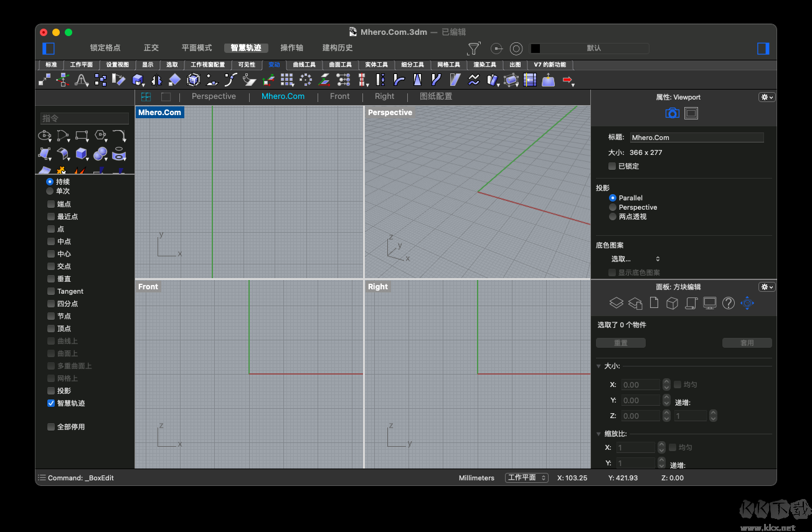Open the Layers panel icon
Screen dimensions: 812x532
tap(616, 303)
